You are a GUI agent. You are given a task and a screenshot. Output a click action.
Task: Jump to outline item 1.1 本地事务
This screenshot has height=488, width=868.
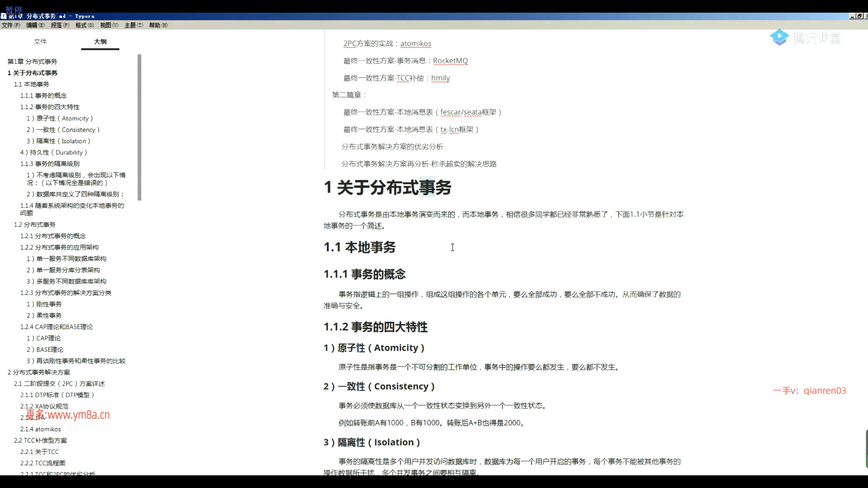pos(31,84)
